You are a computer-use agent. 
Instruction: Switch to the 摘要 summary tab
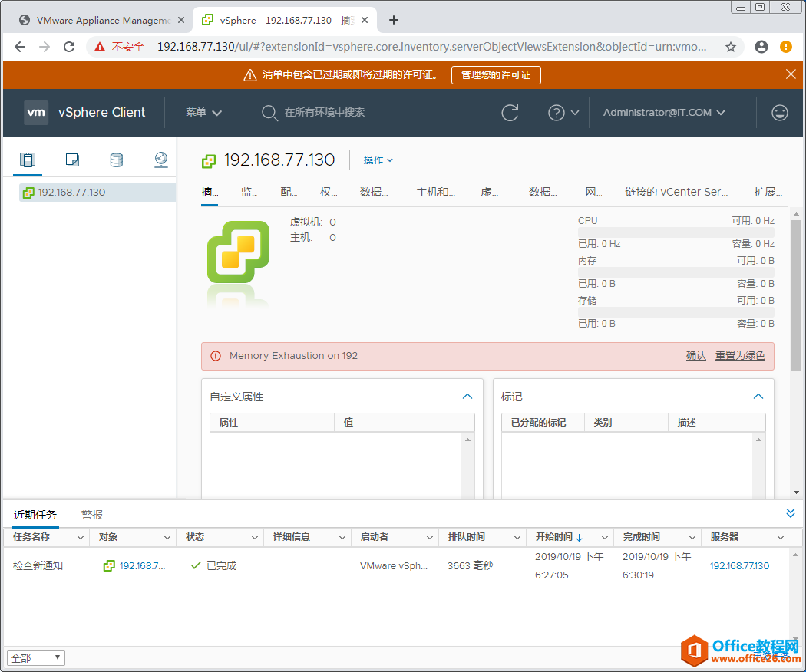210,192
